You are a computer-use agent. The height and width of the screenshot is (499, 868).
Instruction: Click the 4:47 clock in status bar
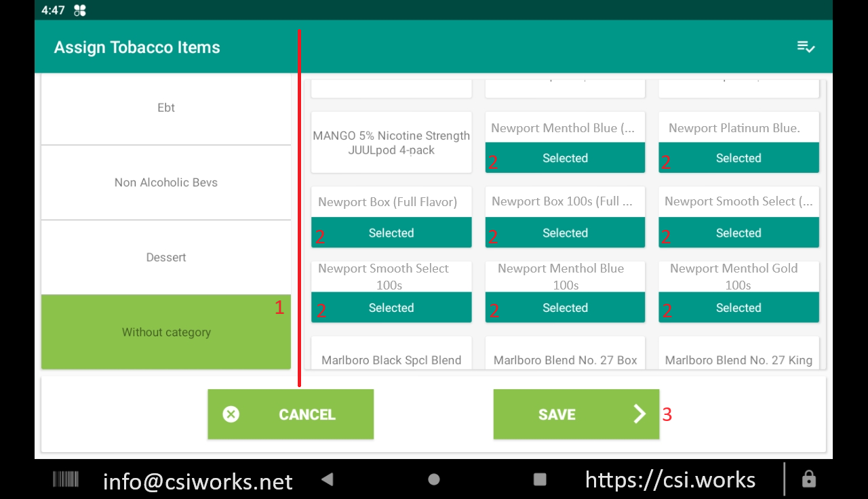(x=53, y=10)
